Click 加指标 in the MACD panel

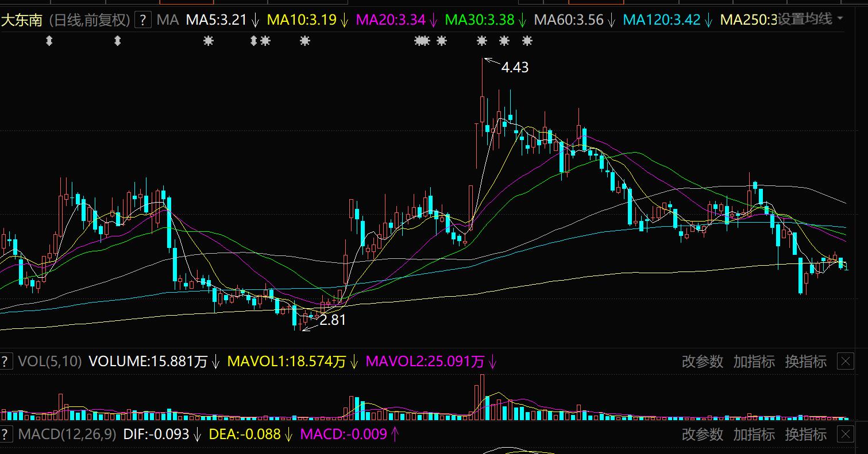(754, 434)
